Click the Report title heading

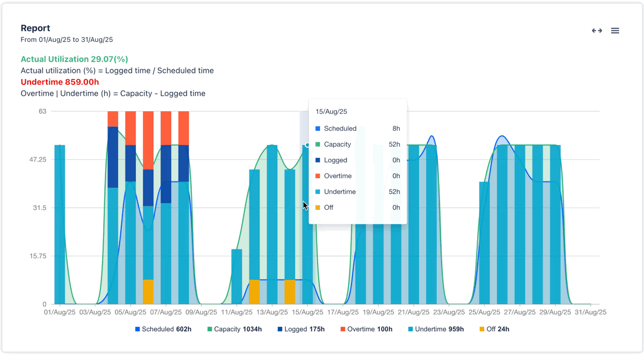(35, 28)
